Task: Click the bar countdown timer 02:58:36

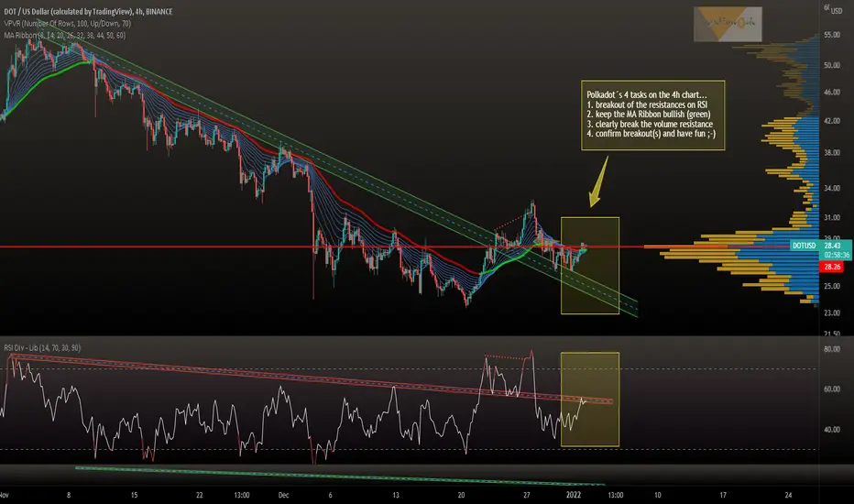Action: click(x=836, y=255)
